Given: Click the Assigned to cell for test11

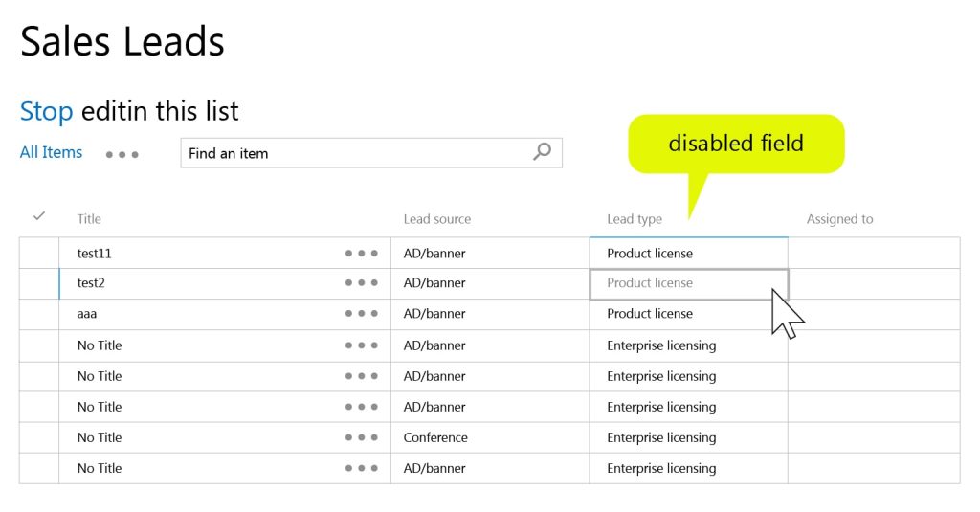Looking at the screenshot, I should pyautogui.click(x=874, y=254).
